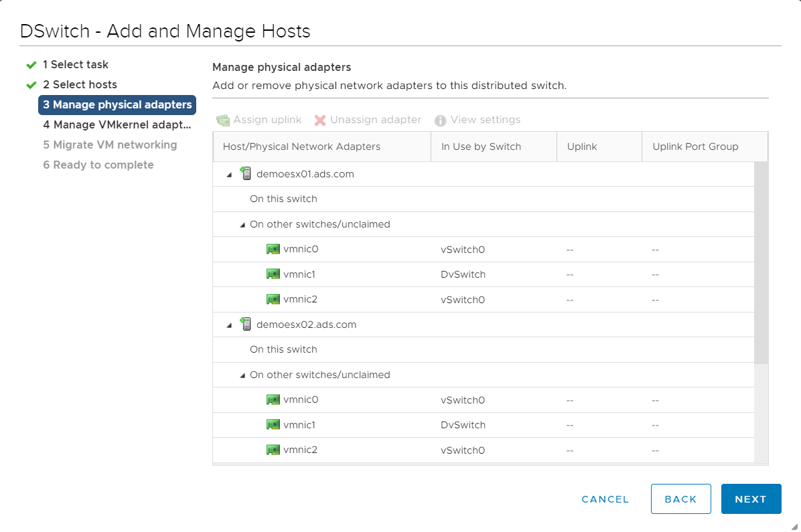Collapse 'On other switches/unclaimed' under demoesx02

pyautogui.click(x=242, y=375)
